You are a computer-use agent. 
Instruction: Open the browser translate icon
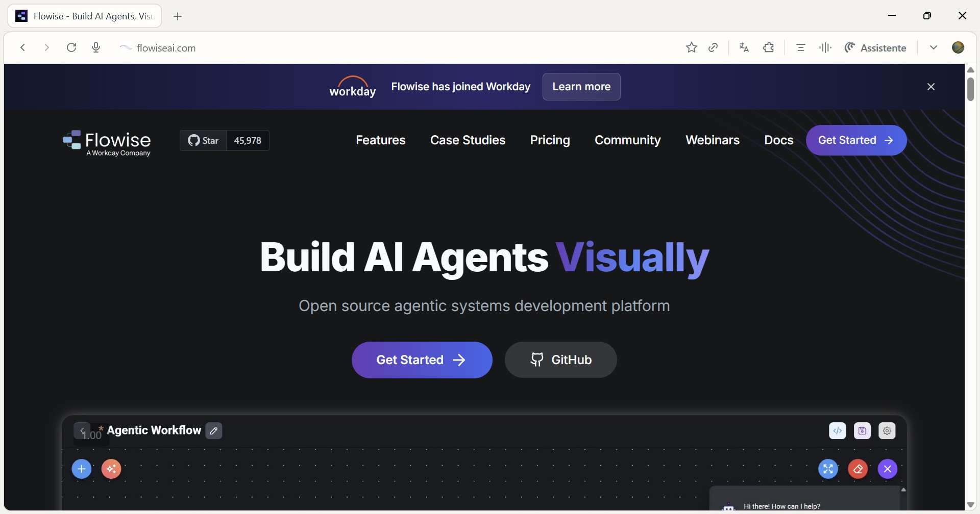click(x=744, y=48)
